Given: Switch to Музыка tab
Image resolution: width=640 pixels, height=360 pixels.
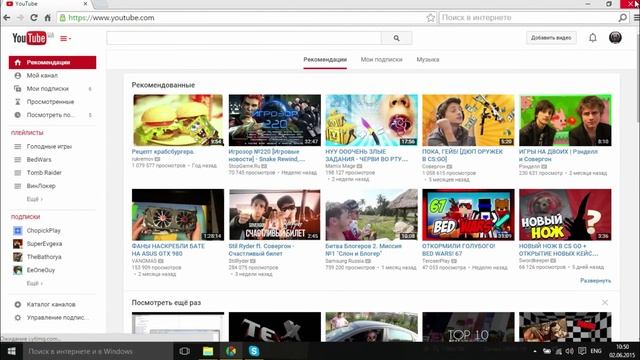Looking at the screenshot, I should 428,60.
